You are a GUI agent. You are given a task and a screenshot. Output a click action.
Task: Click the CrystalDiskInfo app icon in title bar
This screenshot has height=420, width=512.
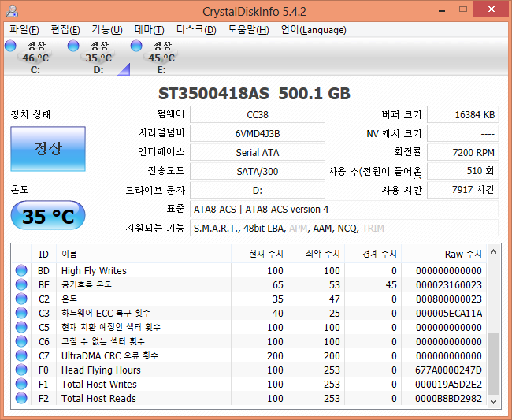(x=12, y=11)
